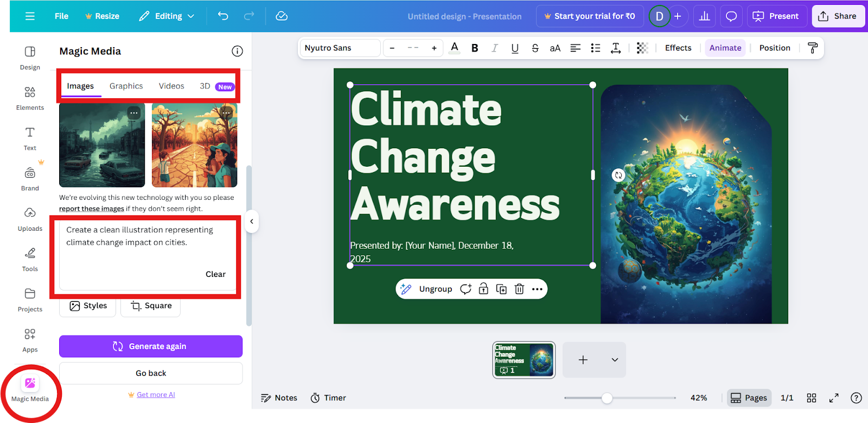Add collaborator with plus button
This screenshot has height=423, width=868.
(x=678, y=16)
